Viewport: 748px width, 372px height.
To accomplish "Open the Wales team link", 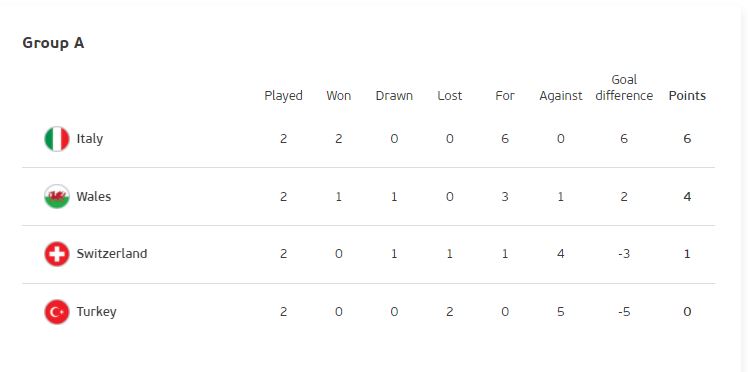I will (x=94, y=196).
